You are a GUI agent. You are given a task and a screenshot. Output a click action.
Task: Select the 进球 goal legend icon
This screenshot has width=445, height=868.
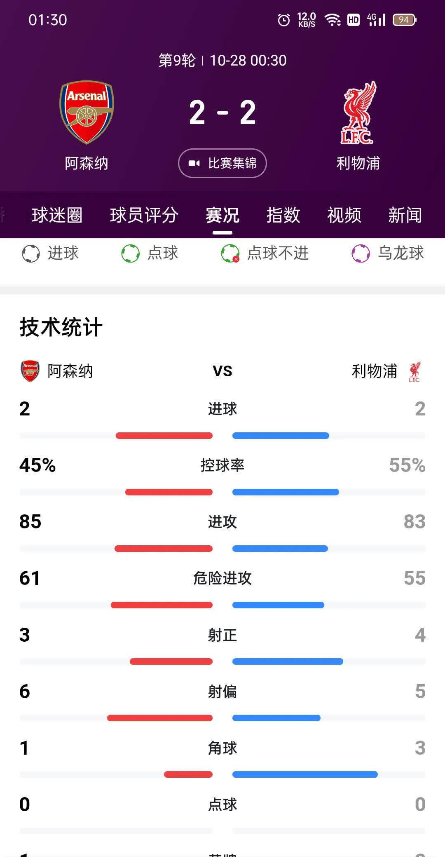(31, 253)
